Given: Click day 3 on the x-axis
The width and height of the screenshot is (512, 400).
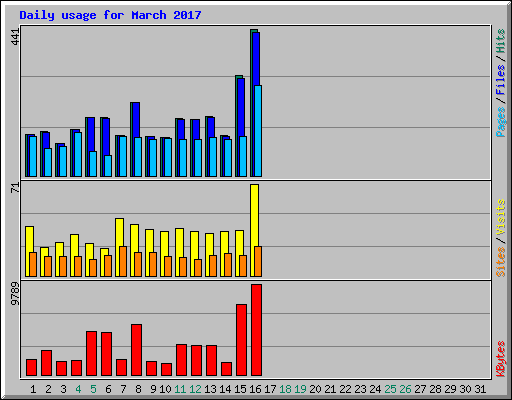Looking at the screenshot, I should pos(63,389).
